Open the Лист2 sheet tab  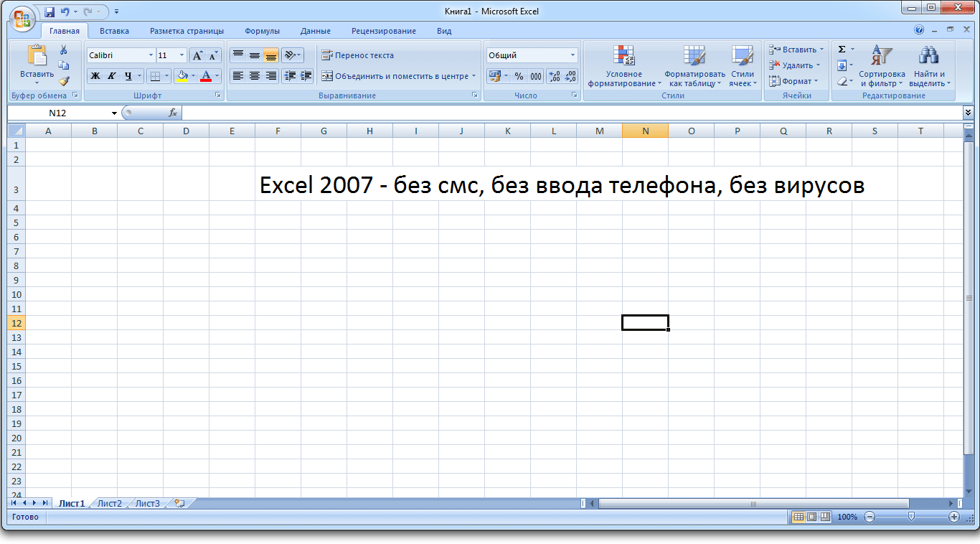(109, 503)
